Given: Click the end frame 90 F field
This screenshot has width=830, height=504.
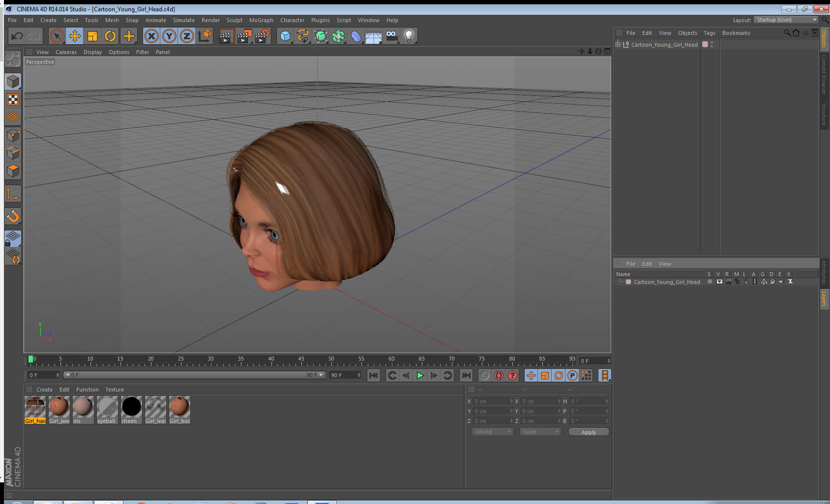Looking at the screenshot, I should coord(345,375).
